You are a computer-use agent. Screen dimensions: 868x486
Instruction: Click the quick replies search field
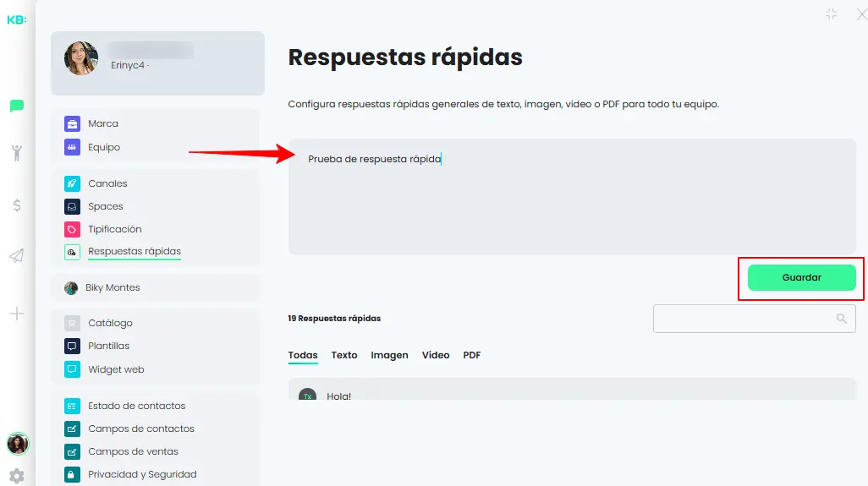pos(744,319)
